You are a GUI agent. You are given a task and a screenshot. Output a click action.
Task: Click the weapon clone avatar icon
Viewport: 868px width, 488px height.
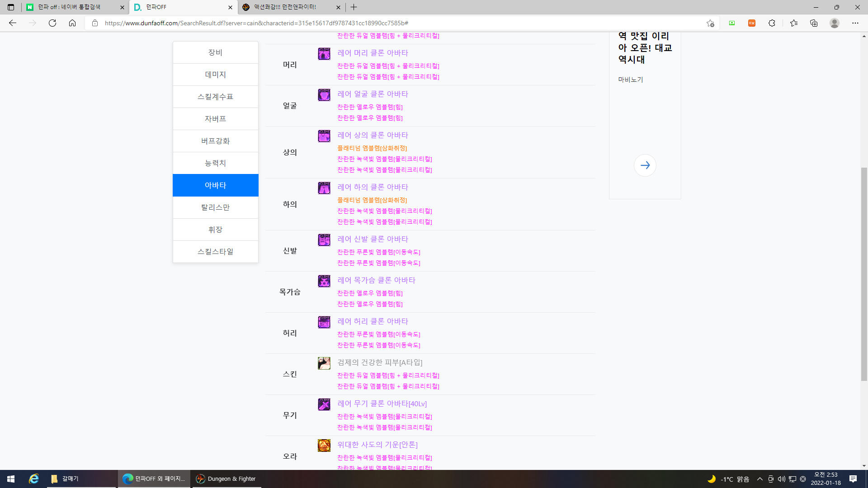tap(324, 404)
